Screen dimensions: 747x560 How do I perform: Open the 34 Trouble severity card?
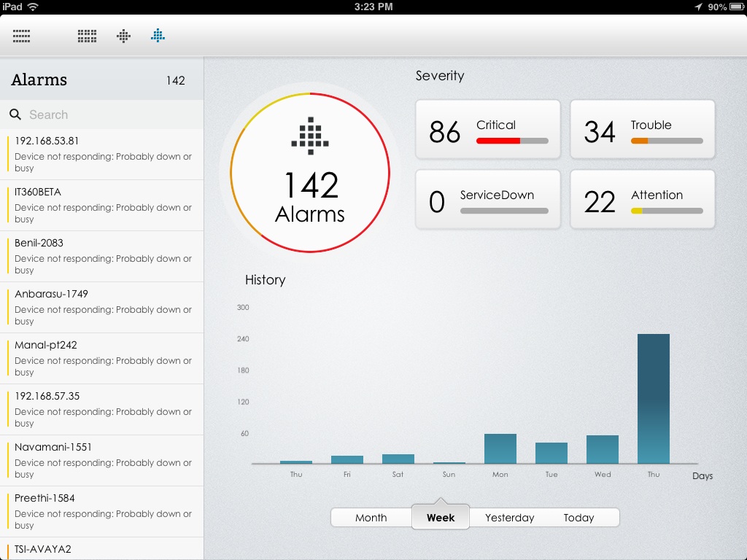point(643,130)
